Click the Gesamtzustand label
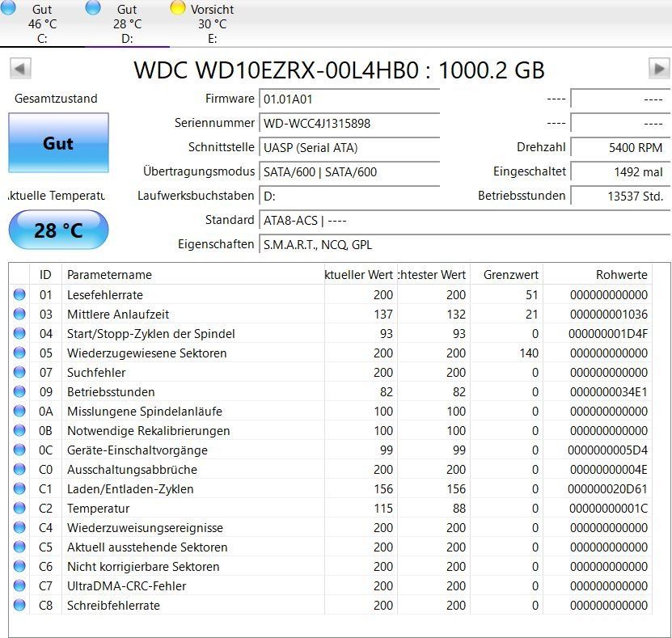Viewport: 672px width, 638px height. (56, 99)
